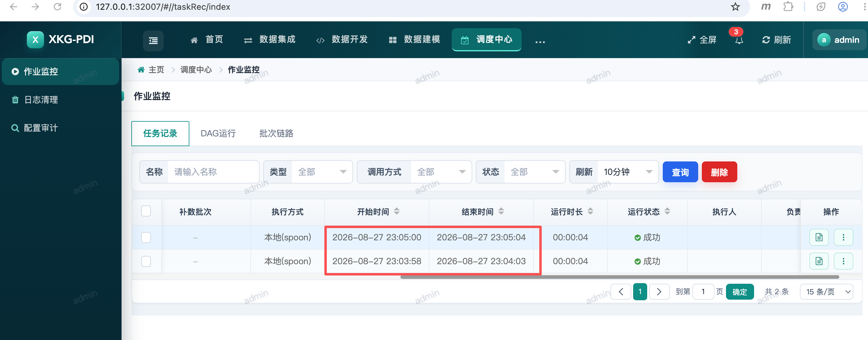Viewport: 868px width, 340px height.
Task: Go to next page arrow
Action: tap(659, 291)
